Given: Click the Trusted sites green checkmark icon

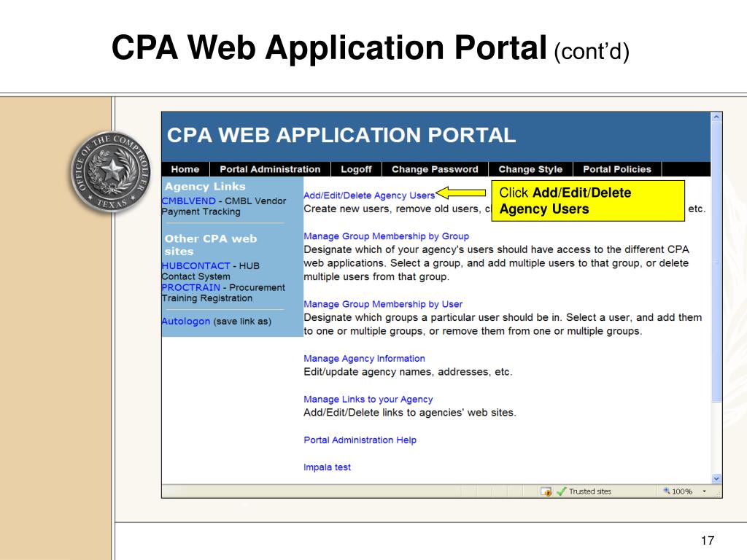Looking at the screenshot, I should coord(561,491).
